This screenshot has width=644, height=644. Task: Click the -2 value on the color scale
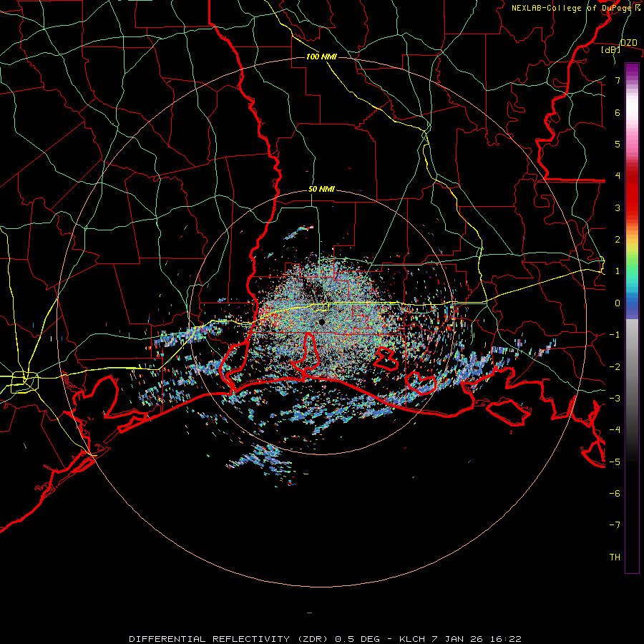pos(615,367)
